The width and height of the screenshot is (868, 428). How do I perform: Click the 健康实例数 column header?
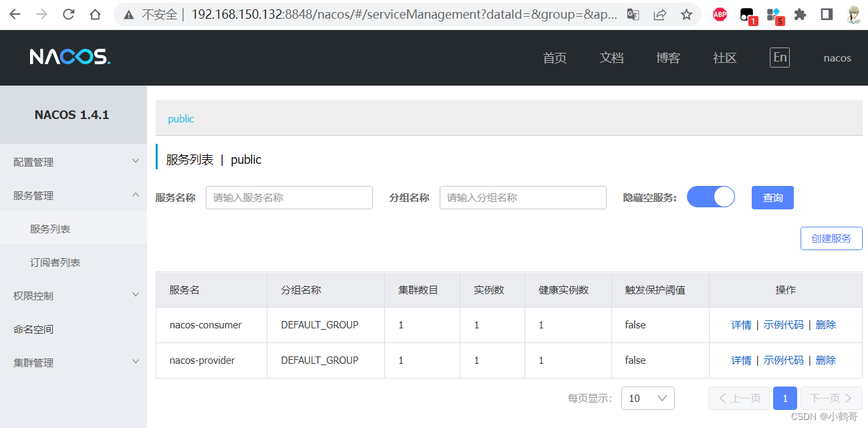tap(564, 290)
